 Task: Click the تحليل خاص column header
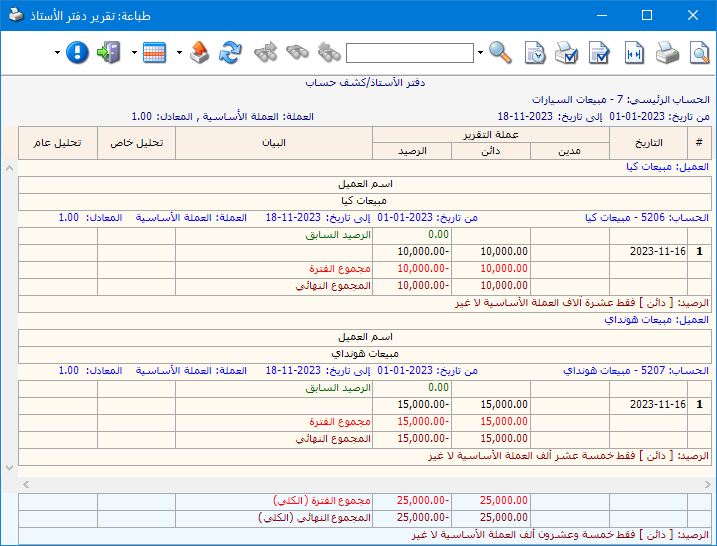[x=136, y=143]
